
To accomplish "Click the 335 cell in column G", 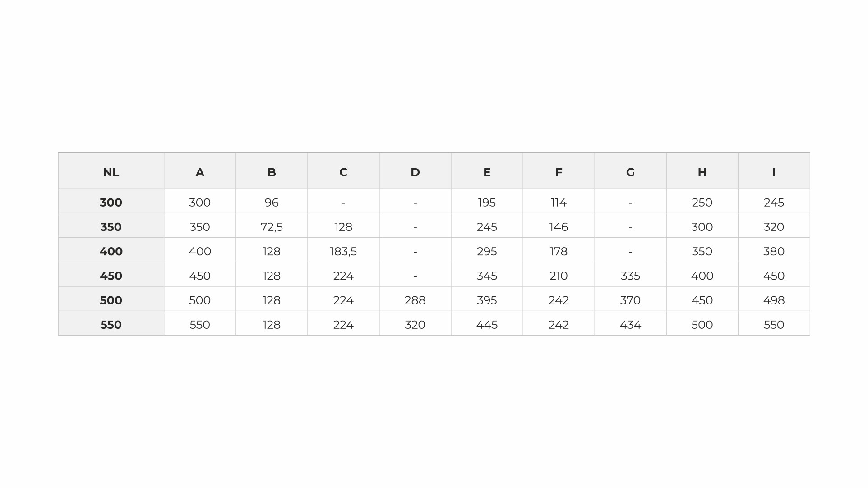I will [x=630, y=276].
